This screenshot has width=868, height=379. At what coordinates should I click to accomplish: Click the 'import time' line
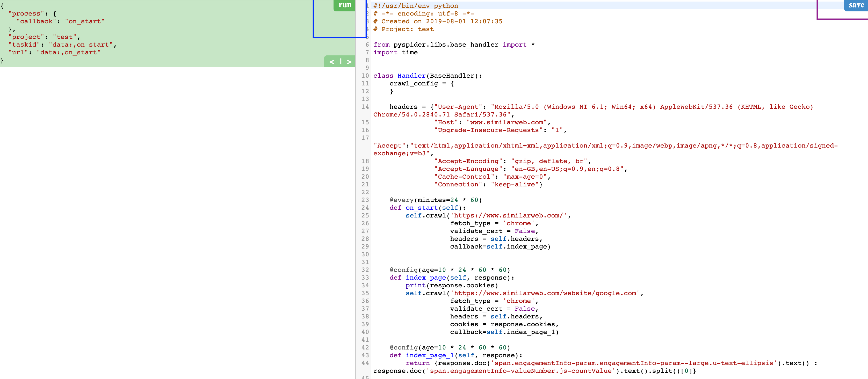(x=395, y=52)
